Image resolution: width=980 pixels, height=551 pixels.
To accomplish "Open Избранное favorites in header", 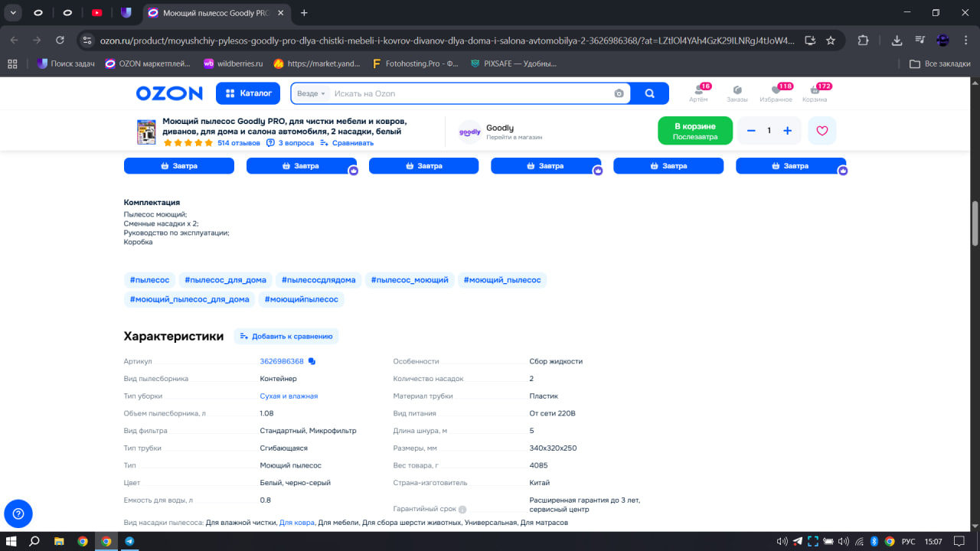I will coord(776,93).
